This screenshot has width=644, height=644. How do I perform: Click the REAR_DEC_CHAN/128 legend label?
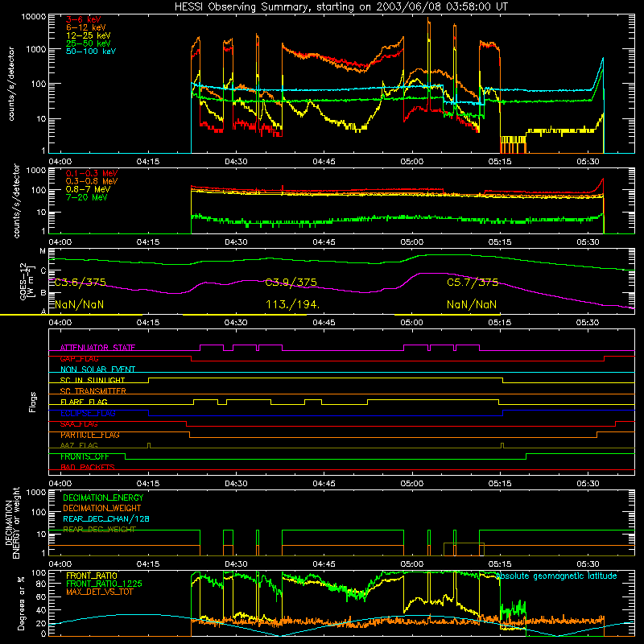(x=106, y=519)
